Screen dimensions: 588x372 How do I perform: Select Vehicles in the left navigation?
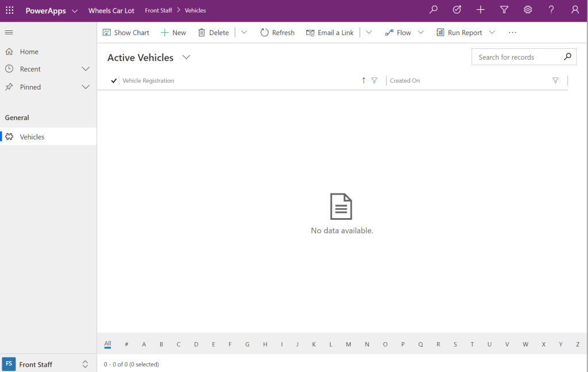click(32, 137)
